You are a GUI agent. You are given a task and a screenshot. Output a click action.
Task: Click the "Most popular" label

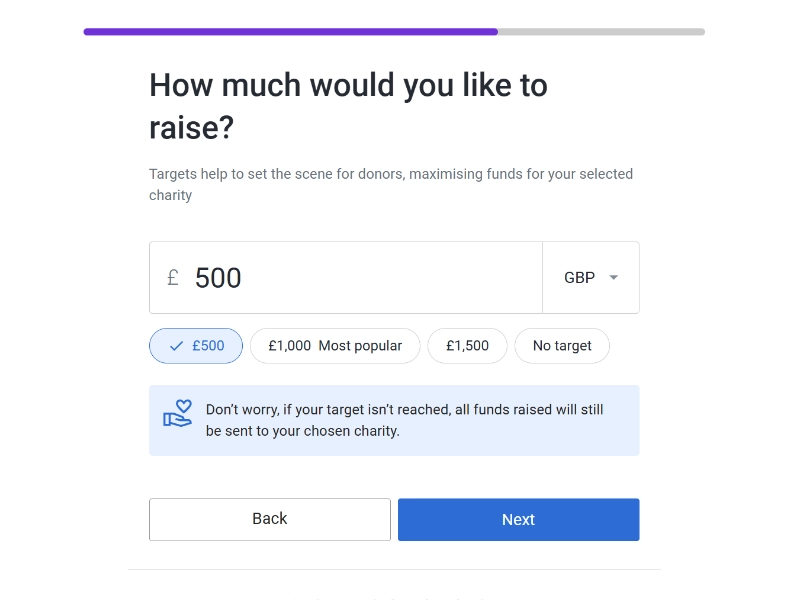tap(360, 346)
